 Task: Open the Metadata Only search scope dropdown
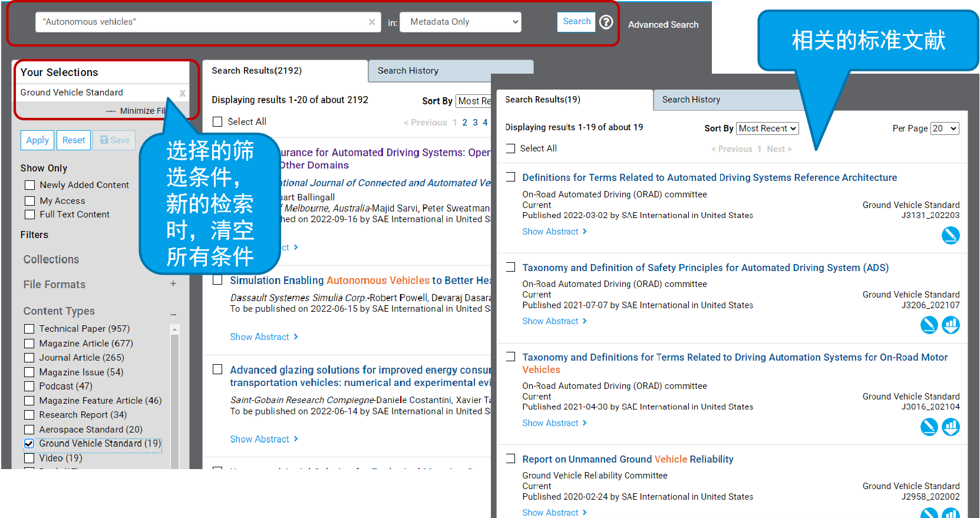(x=460, y=22)
